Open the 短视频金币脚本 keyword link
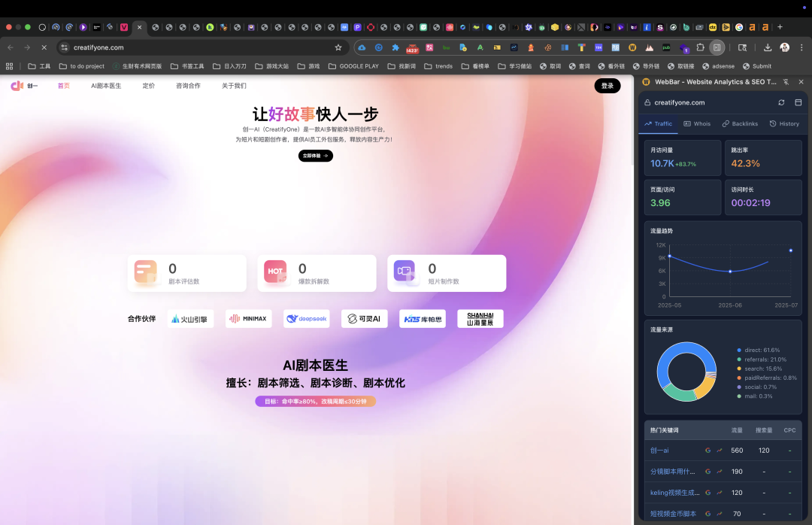This screenshot has width=812, height=525. tap(673, 514)
